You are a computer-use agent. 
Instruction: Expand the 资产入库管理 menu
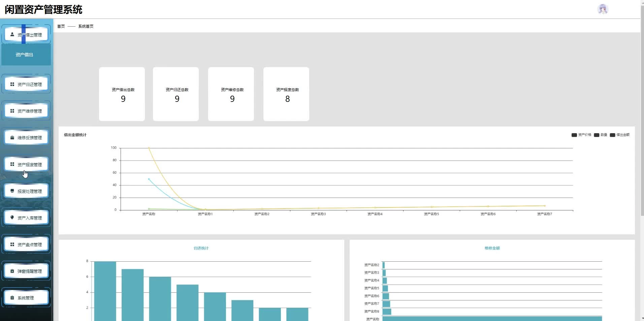click(x=26, y=218)
